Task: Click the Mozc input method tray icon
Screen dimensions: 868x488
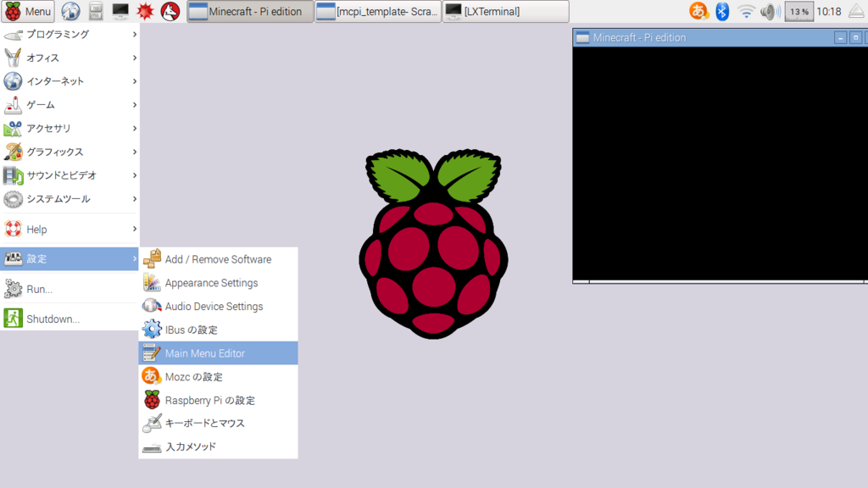Action: [x=698, y=11]
